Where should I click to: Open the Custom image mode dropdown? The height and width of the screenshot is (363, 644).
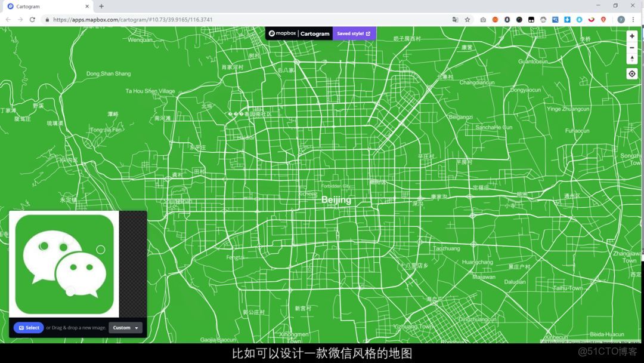126,327
